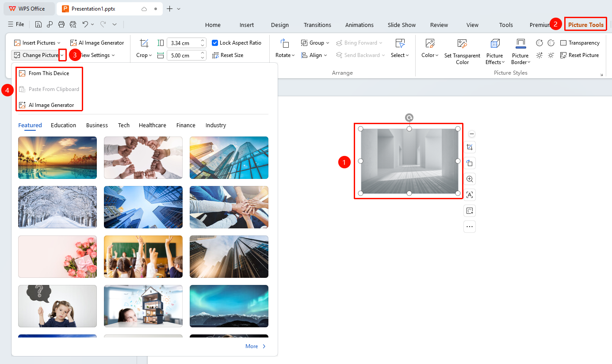
Task: Go to the Animations tab
Action: [x=360, y=25]
